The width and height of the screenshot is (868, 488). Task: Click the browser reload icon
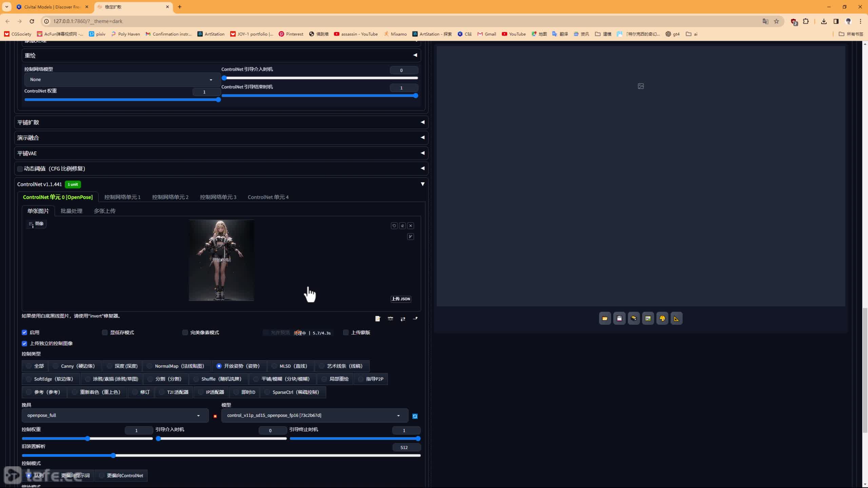(x=32, y=21)
